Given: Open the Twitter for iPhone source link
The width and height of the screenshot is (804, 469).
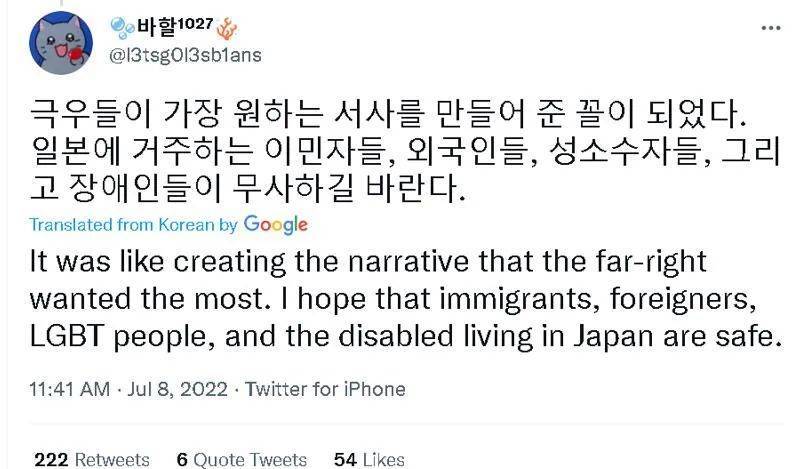Looking at the screenshot, I should [325, 388].
